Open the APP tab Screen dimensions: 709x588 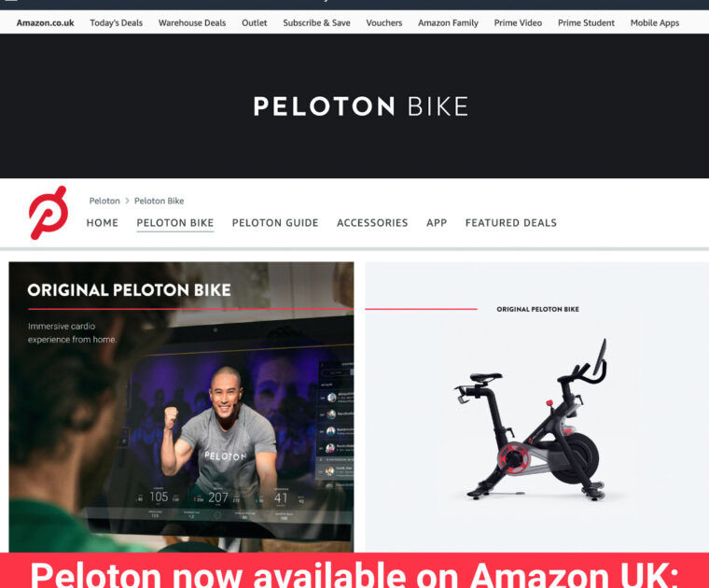point(437,222)
